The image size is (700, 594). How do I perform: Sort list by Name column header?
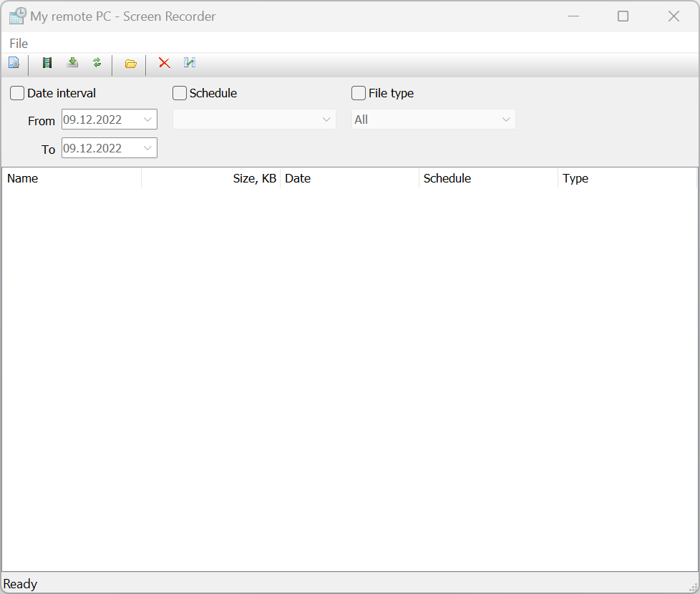click(x=72, y=178)
